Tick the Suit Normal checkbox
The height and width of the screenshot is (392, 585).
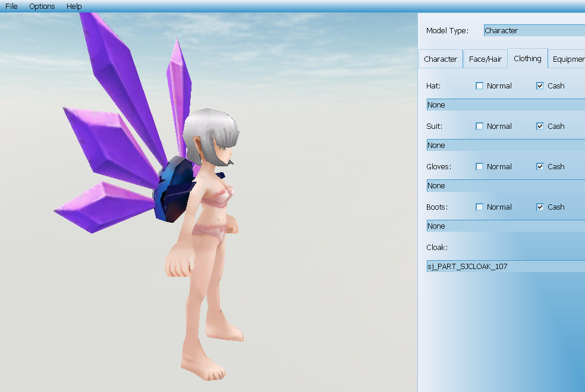pyautogui.click(x=480, y=127)
